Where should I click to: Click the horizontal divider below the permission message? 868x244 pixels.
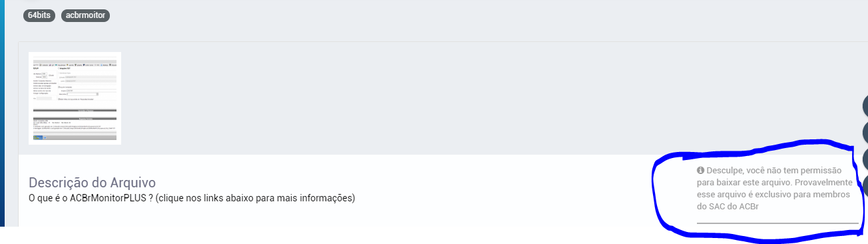tap(777, 223)
